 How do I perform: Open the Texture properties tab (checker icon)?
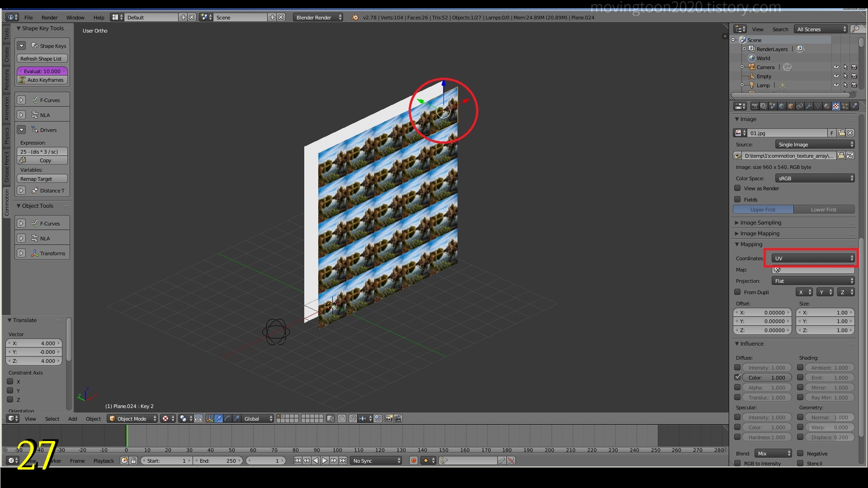(836, 106)
